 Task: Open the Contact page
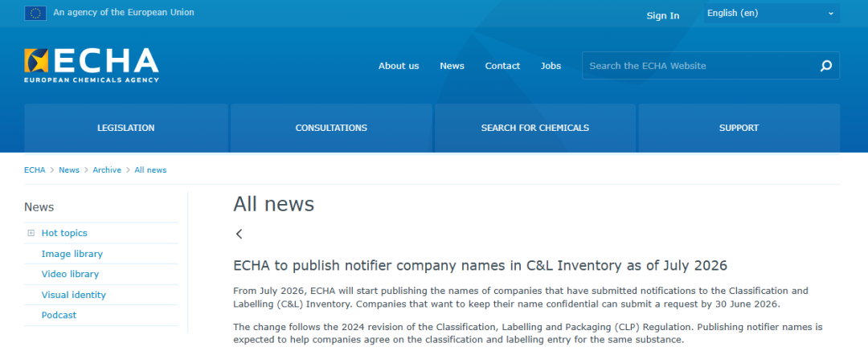coord(502,66)
